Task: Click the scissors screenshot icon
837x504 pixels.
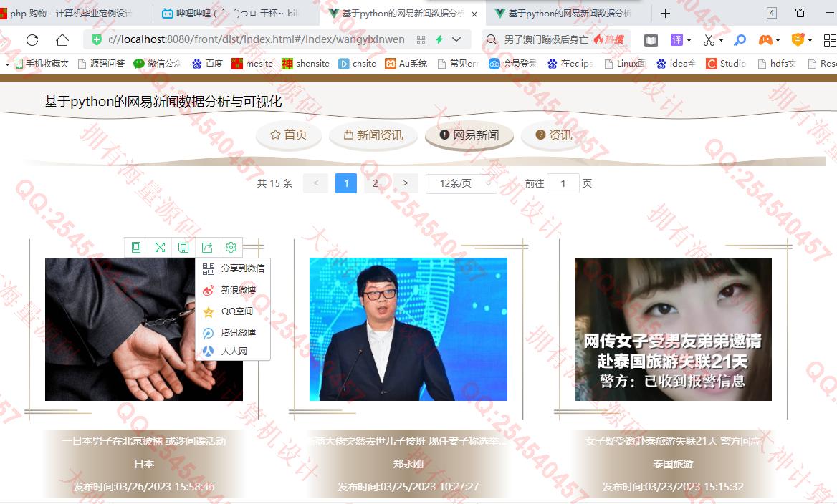Action: [709, 40]
